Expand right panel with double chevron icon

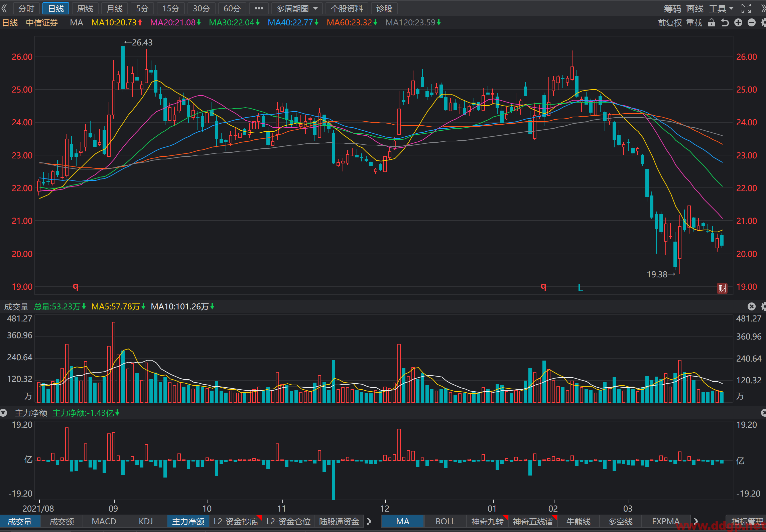click(763, 8)
